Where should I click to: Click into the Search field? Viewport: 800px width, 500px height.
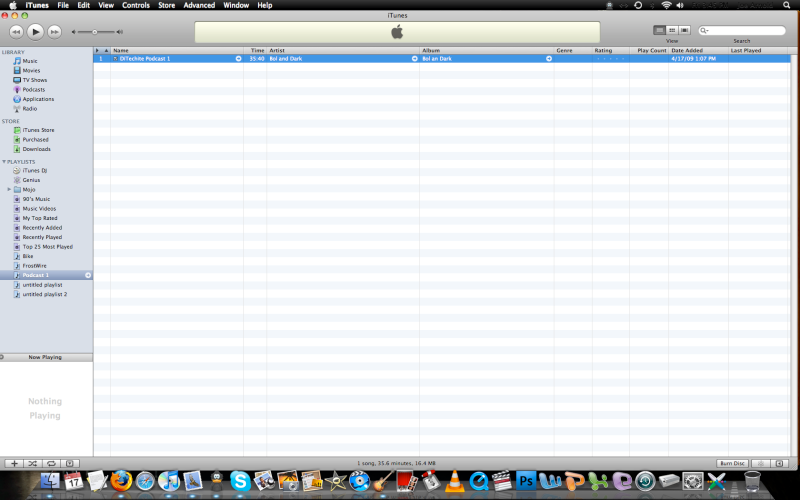[742, 31]
